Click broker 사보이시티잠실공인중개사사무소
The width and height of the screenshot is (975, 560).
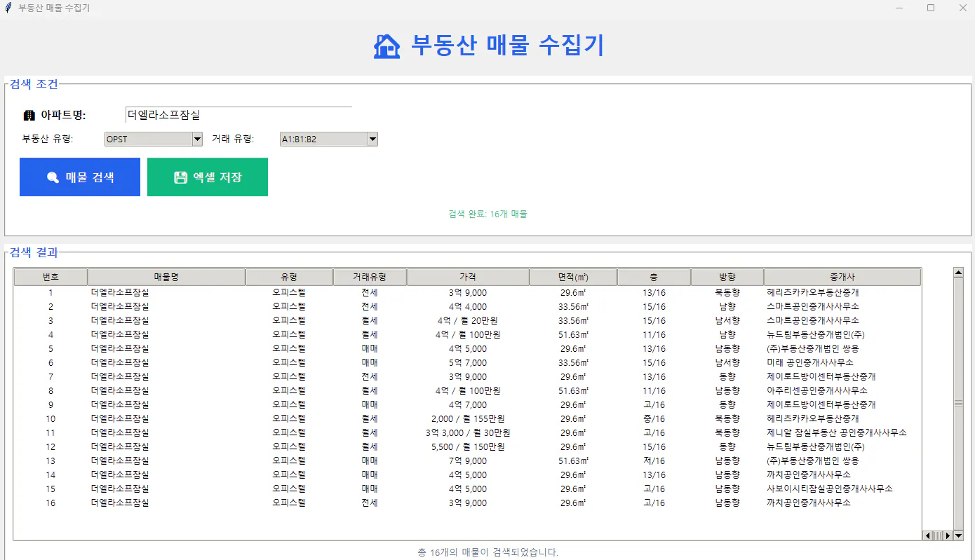tap(830, 489)
